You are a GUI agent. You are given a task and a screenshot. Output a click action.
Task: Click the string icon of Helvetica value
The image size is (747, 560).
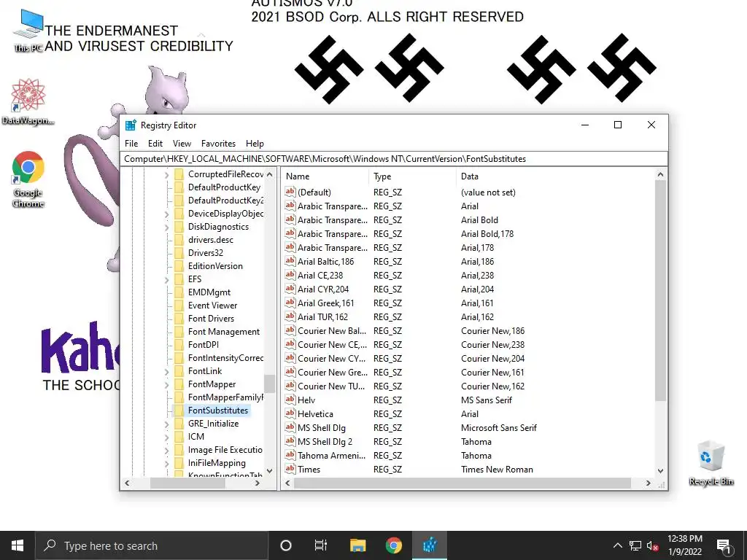290,413
